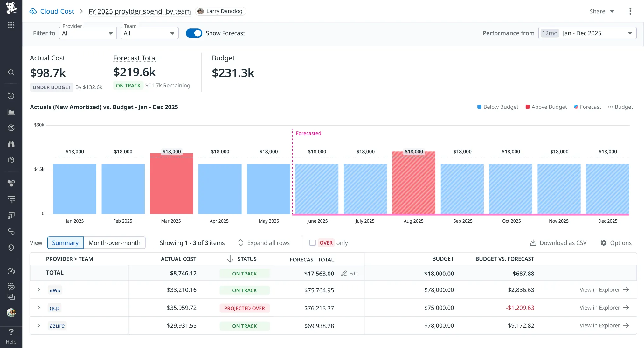Click Expand all rows
This screenshot has height=348, width=644.
pyautogui.click(x=264, y=243)
